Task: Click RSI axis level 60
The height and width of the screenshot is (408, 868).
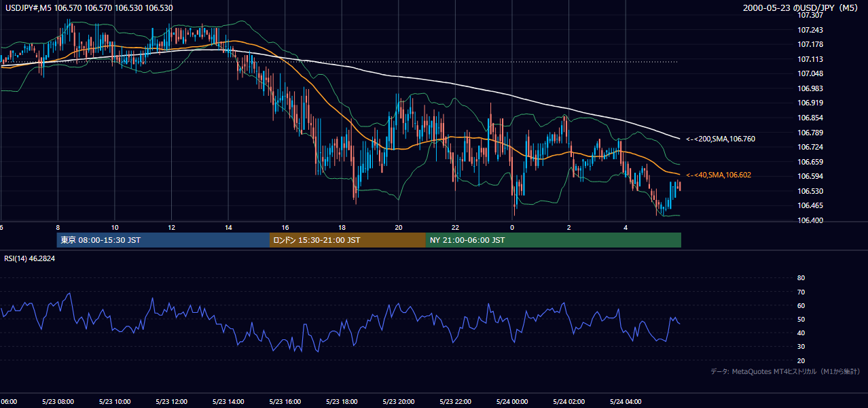Action: click(x=801, y=305)
